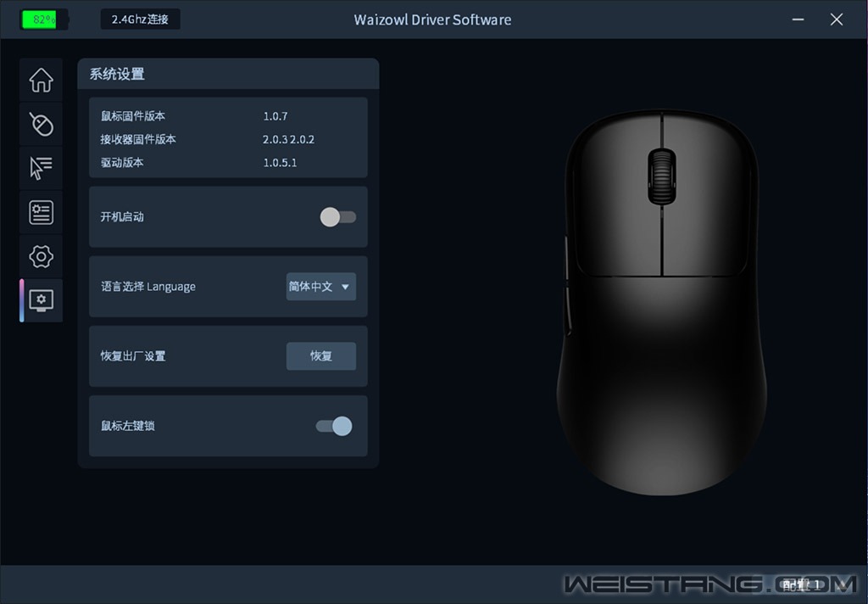Screen dimensions: 868x604
Task: Open the gear settings sidebar icon
Action: 41,256
